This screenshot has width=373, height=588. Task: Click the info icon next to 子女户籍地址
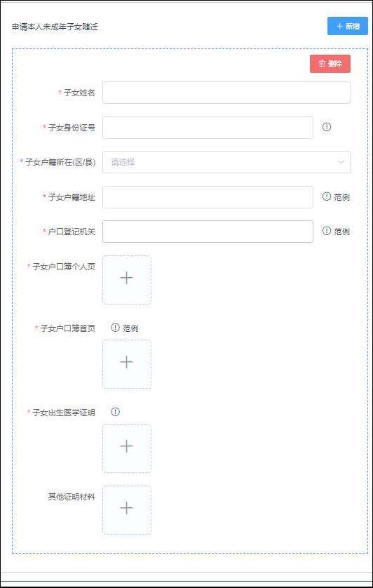[x=327, y=196]
